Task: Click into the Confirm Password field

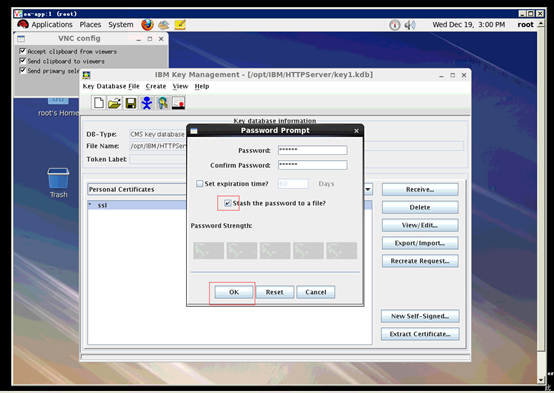Action: point(313,165)
